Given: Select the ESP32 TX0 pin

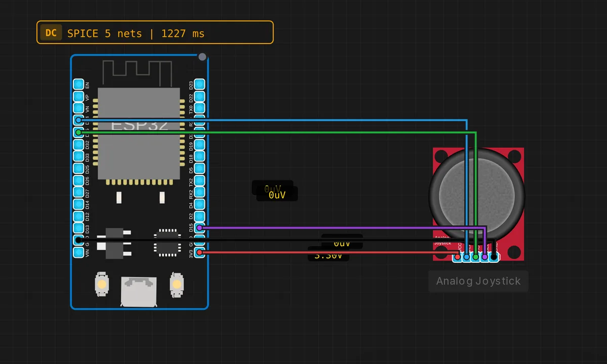Looking at the screenshot, I should (200, 108).
